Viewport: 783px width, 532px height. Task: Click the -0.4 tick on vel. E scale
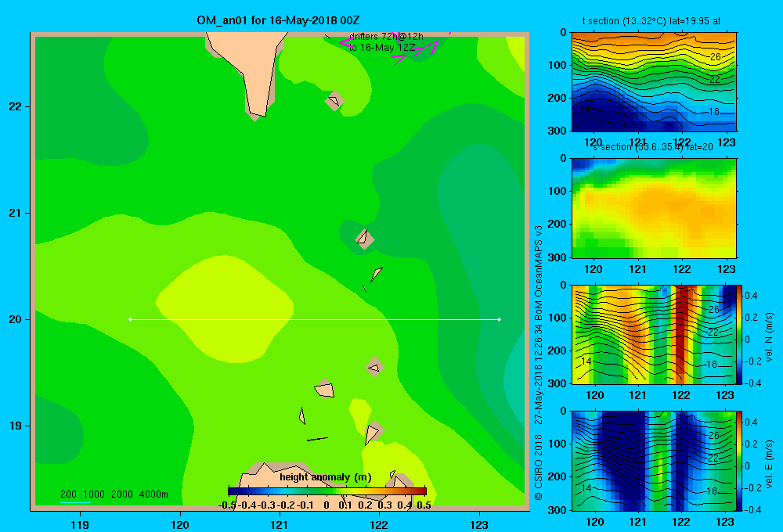[x=752, y=509]
